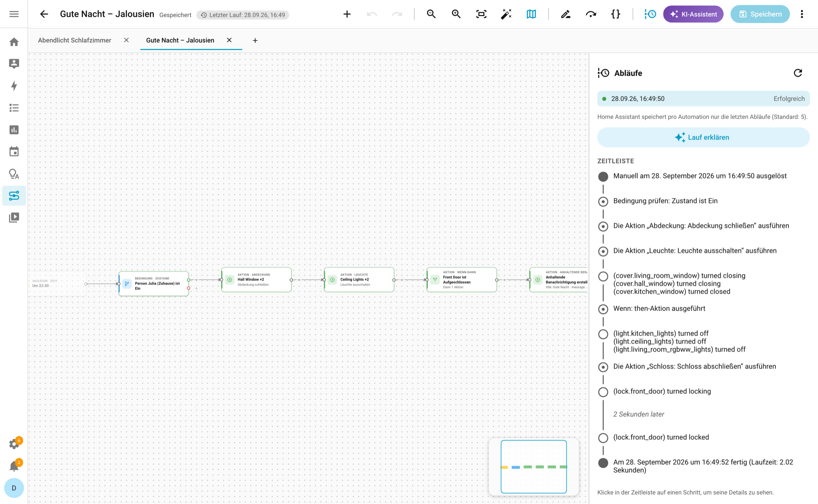Close the Abendlicht Schlafzimmer tab
Screen dimensions: 818x504
click(126, 40)
